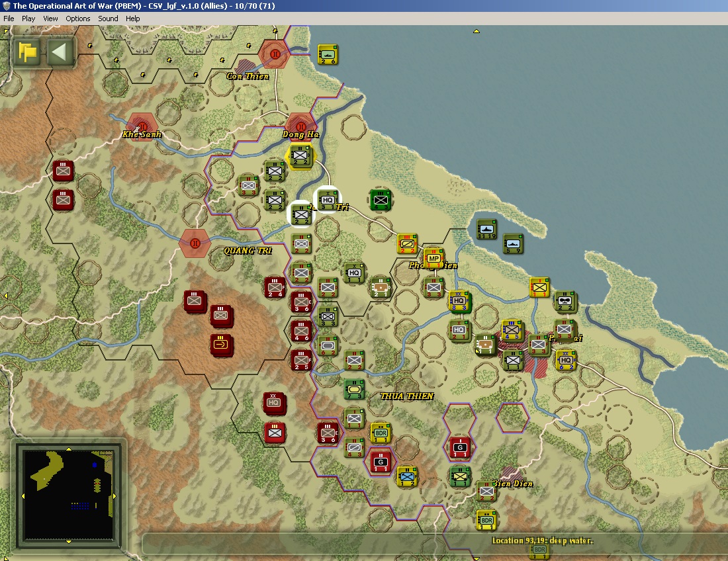Open the View menu

pos(50,19)
